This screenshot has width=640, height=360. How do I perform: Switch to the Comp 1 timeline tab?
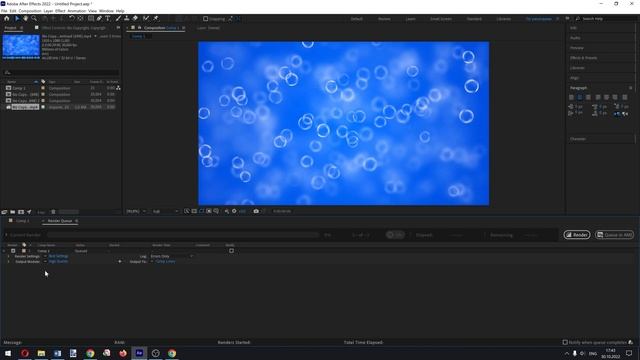(x=22, y=221)
